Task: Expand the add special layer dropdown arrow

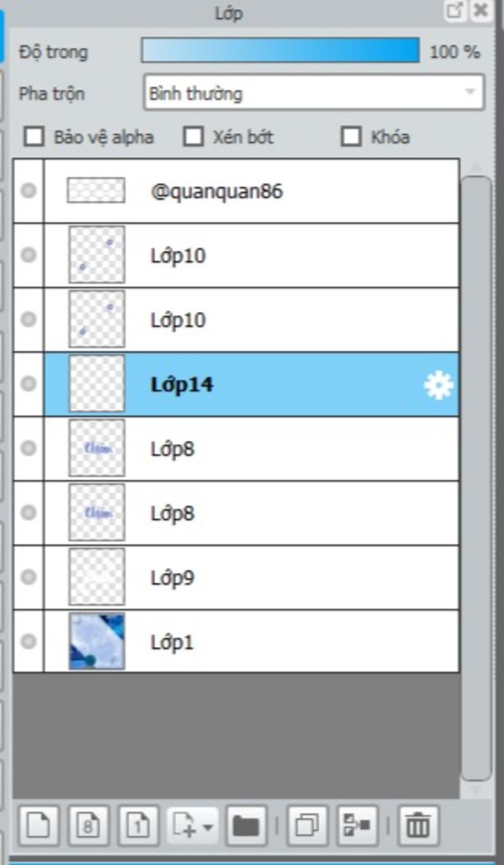Action: 208,827
